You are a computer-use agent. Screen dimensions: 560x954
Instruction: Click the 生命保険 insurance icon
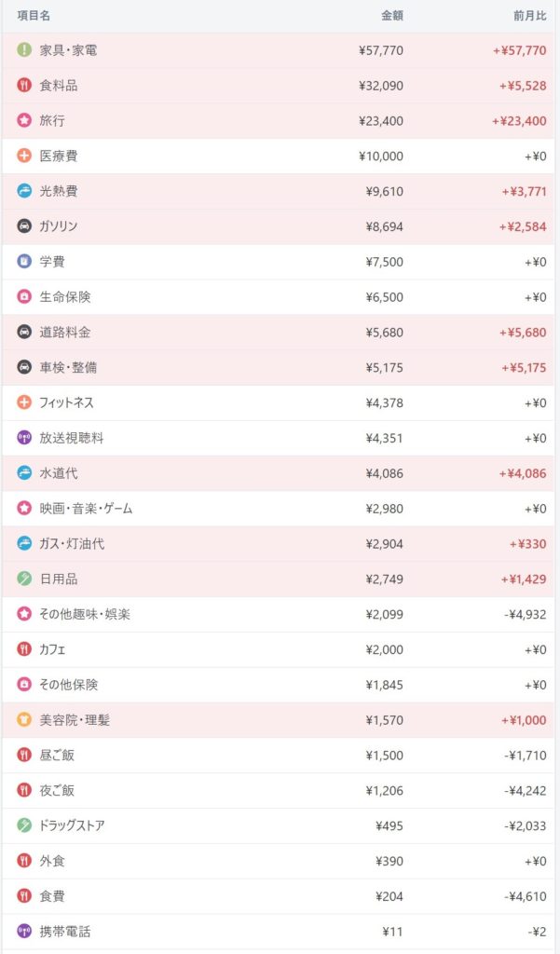pos(24,297)
